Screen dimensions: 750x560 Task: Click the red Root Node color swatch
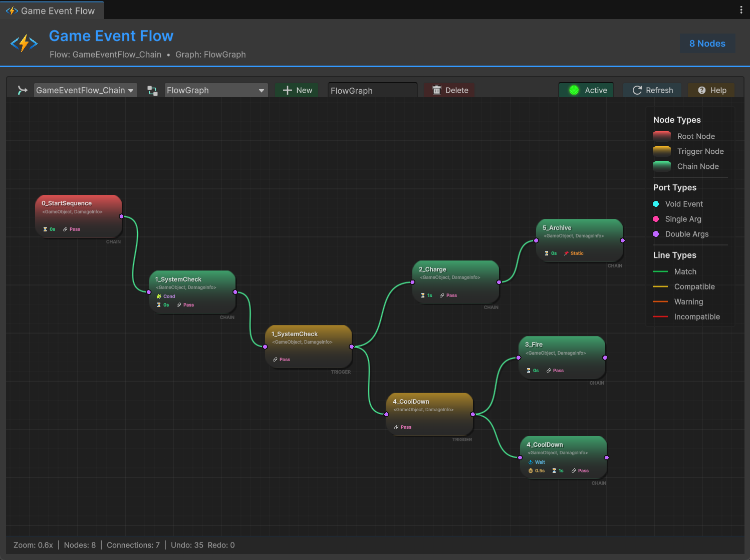tap(662, 136)
